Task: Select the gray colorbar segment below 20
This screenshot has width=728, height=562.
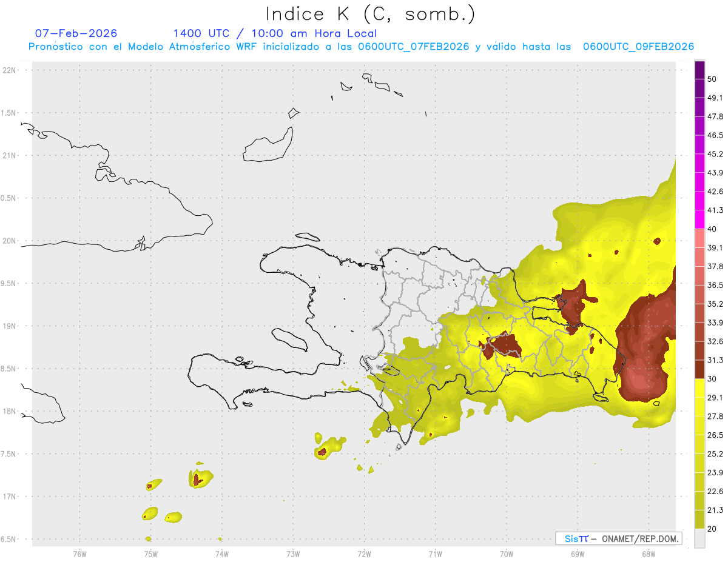Action: tap(699, 538)
